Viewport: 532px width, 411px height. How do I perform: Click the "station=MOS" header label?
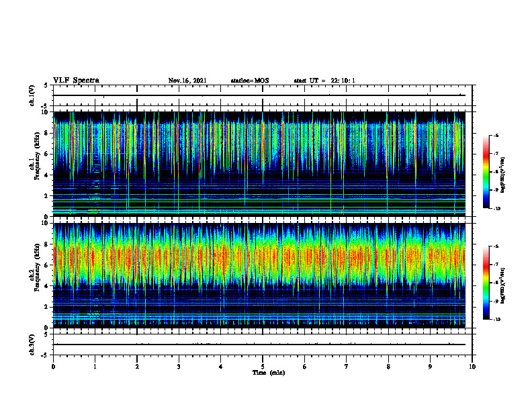(250, 81)
